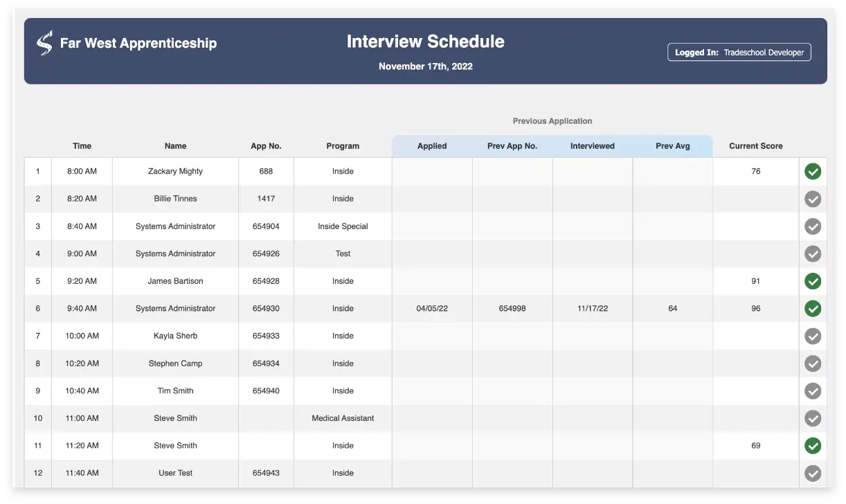
Task: Toggle the checkmark on the Medical Assistant row
Action: pyautogui.click(x=813, y=418)
